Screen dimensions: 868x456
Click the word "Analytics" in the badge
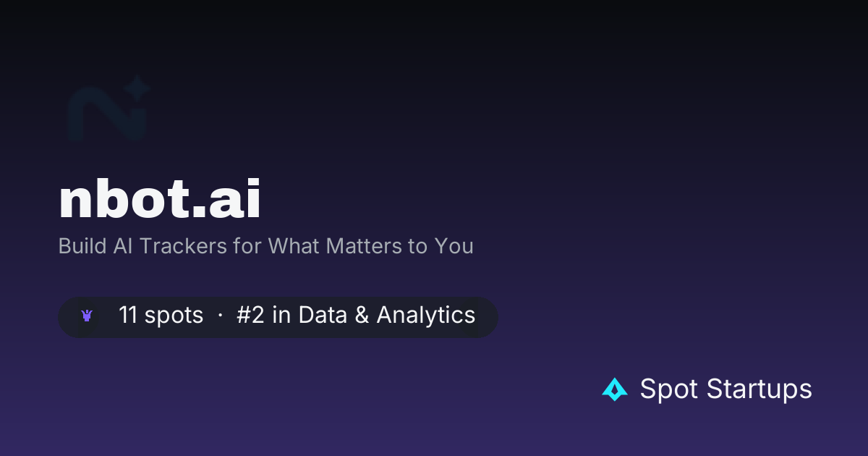(x=426, y=316)
